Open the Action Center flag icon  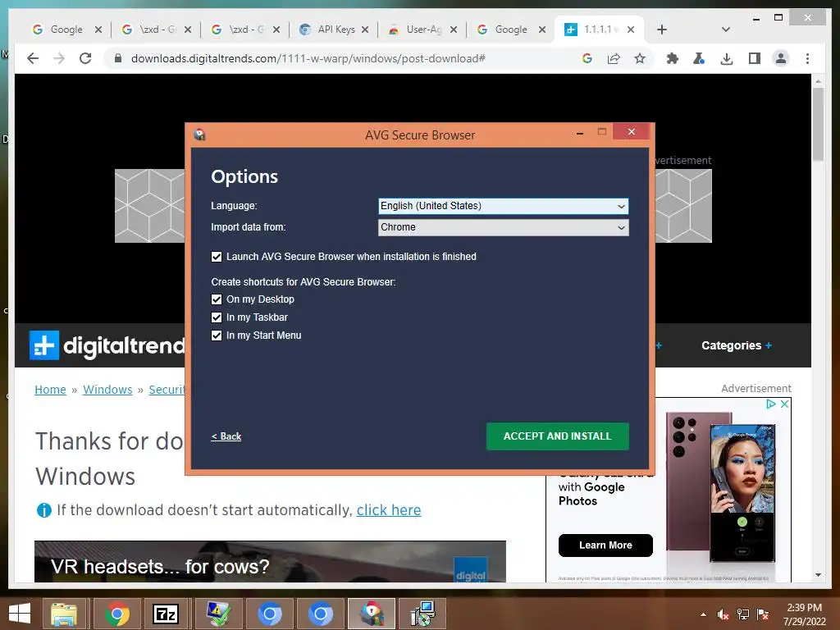[763, 614]
